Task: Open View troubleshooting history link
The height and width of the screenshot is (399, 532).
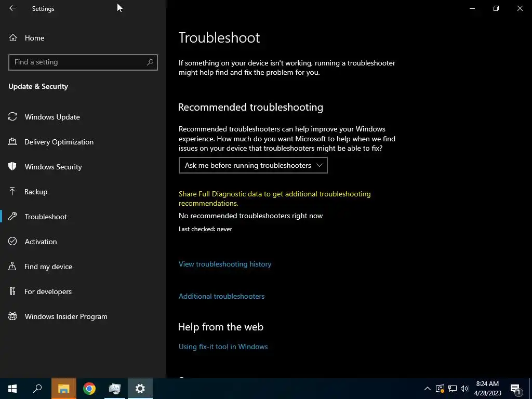Action: click(x=225, y=264)
